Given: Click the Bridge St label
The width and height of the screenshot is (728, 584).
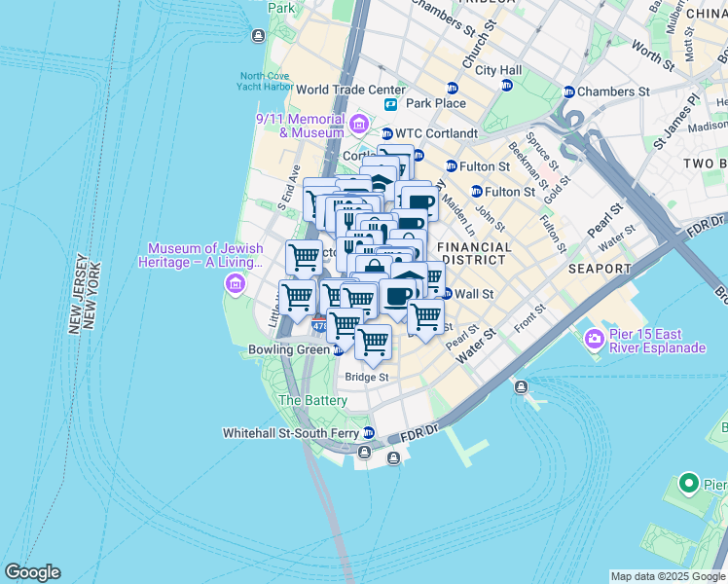Looking at the screenshot, I should pos(367,377).
